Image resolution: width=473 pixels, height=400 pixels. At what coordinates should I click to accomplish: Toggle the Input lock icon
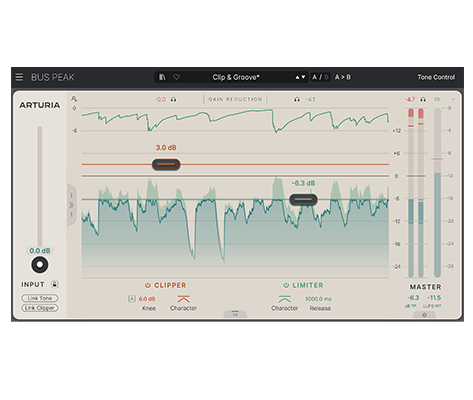click(55, 284)
